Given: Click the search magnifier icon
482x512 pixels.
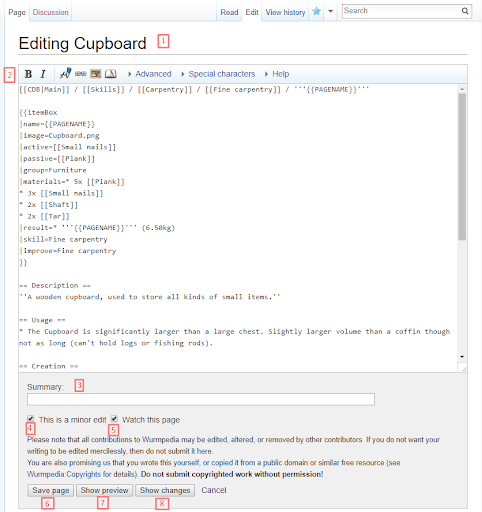Looking at the screenshot, I should coord(465,11).
